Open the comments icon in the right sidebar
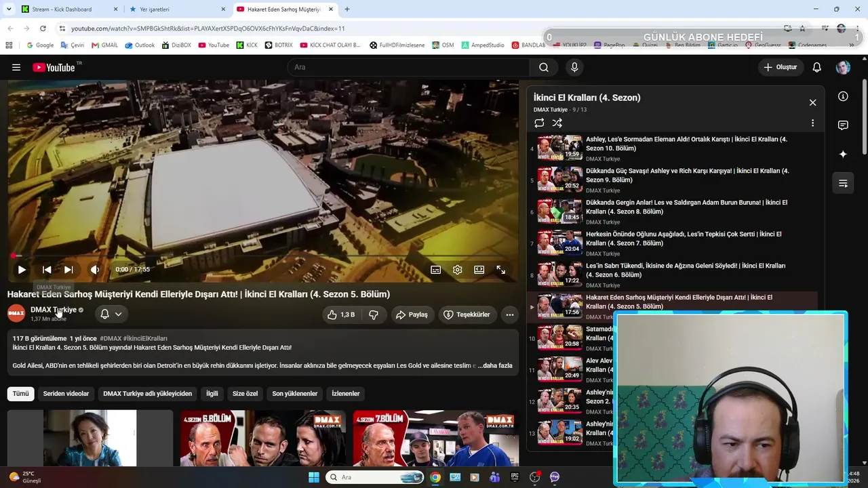Image resolution: width=868 pixels, height=488 pixels. 843,125
